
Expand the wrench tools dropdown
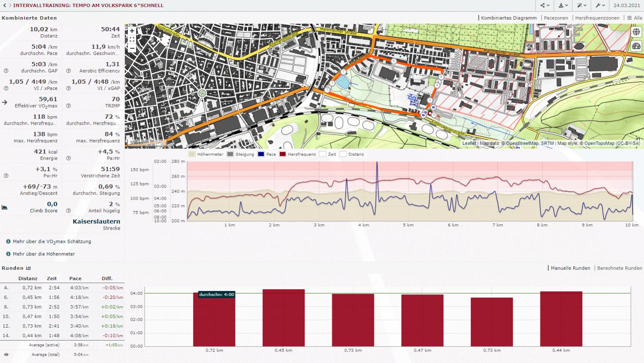600,5
